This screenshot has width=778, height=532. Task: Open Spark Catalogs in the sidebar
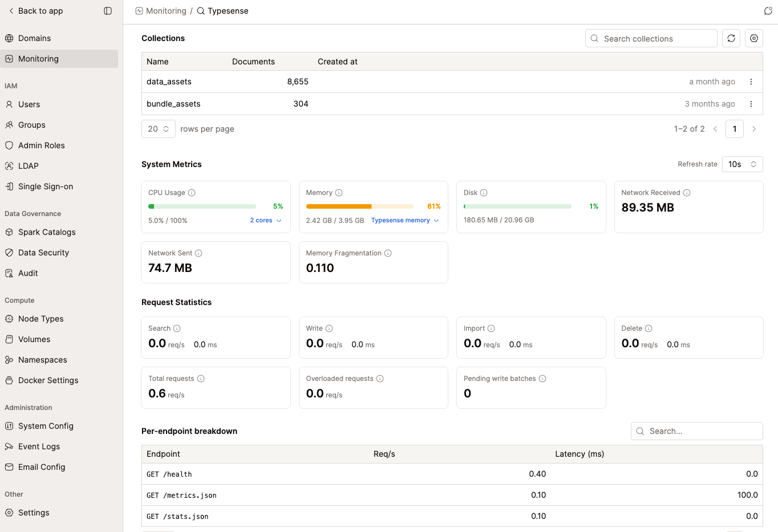[x=59, y=232]
